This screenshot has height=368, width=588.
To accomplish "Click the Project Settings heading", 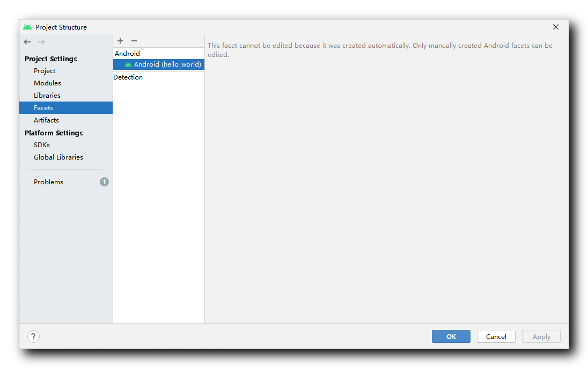I will [x=50, y=59].
